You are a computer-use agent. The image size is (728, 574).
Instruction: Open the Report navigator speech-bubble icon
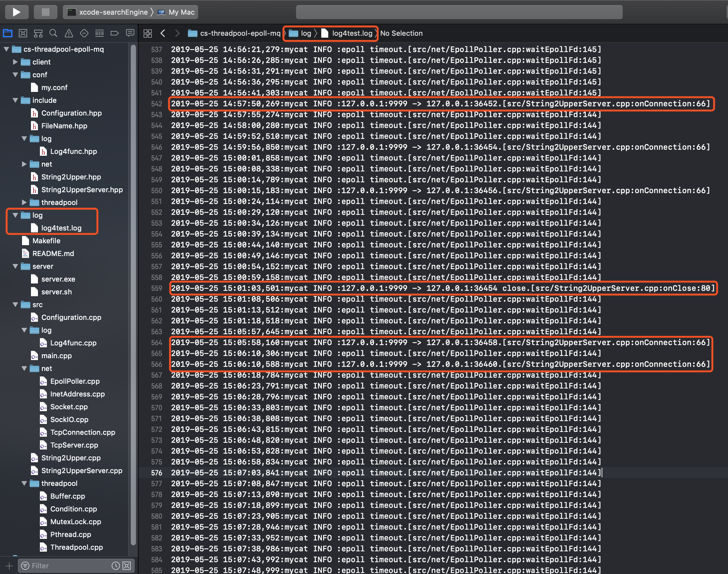130,33
